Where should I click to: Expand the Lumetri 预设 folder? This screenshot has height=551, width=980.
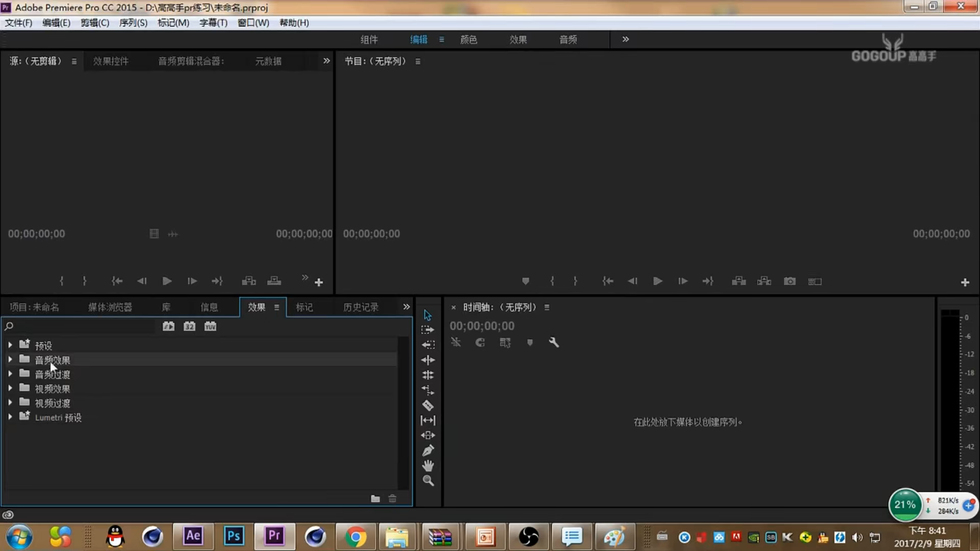[10, 416]
